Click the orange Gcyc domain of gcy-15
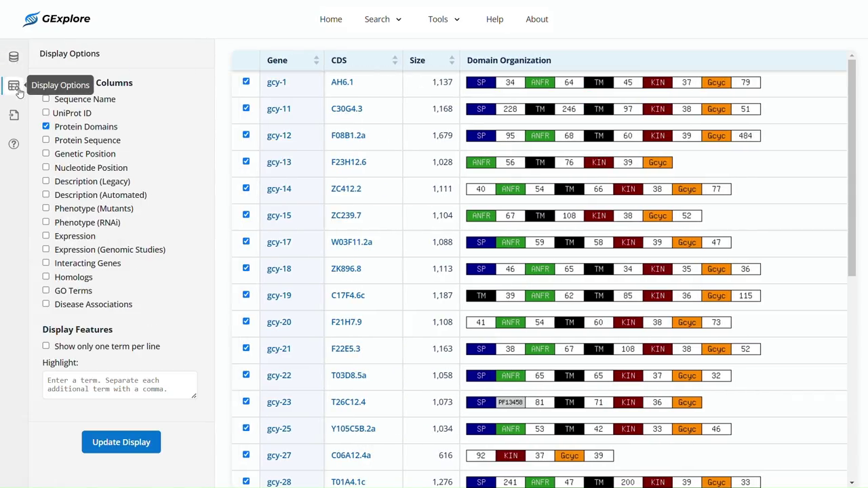 (x=657, y=216)
